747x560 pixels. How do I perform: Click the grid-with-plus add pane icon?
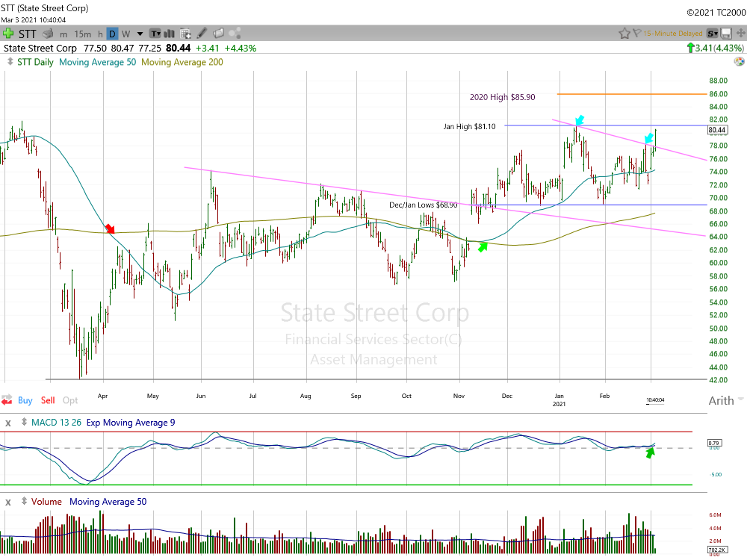[x=186, y=34]
